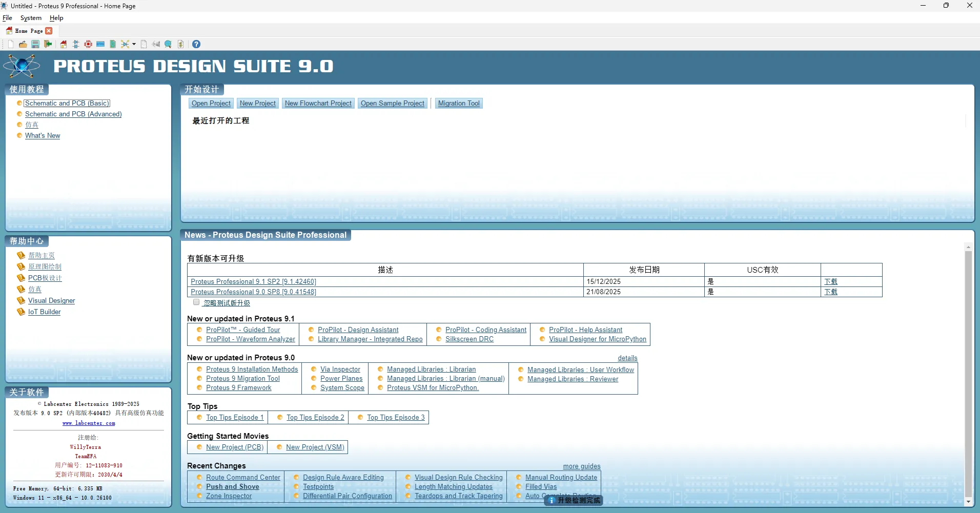Open ProPilot - Design Assistant link
Screen dimensions: 980x513
[x=358, y=330]
